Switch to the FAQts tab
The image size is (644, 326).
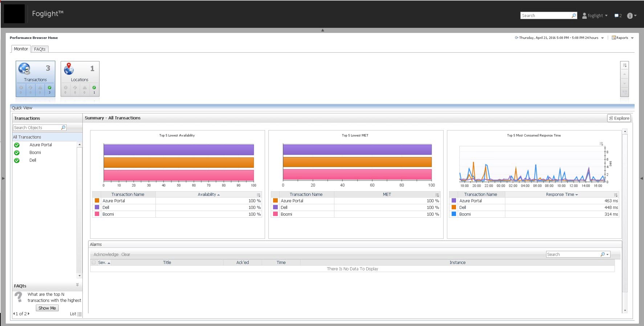click(x=40, y=49)
